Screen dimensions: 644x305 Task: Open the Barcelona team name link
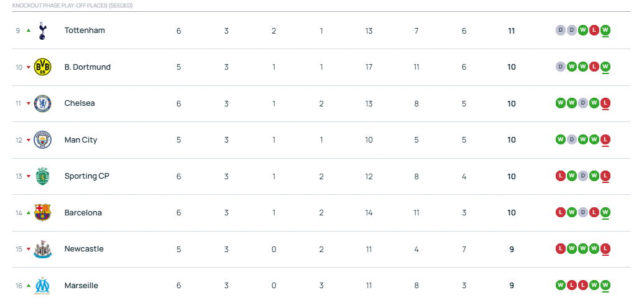(83, 213)
